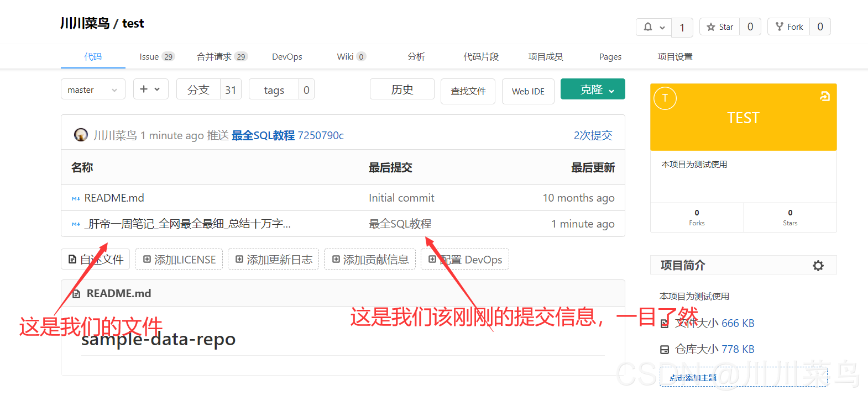This screenshot has height=396, width=868.
Task: Open the Web IDE button
Action: [x=527, y=91]
